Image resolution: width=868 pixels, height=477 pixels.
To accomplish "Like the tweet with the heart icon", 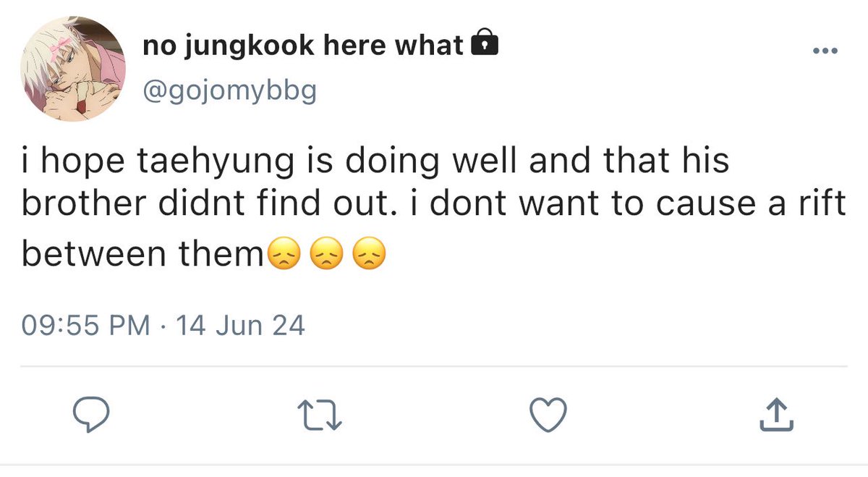I will point(548,415).
